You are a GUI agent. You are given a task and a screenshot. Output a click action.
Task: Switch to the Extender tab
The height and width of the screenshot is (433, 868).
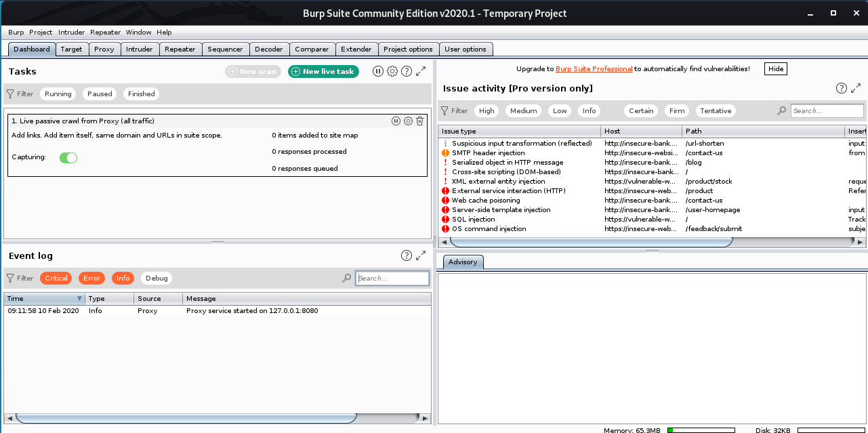click(x=356, y=49)
